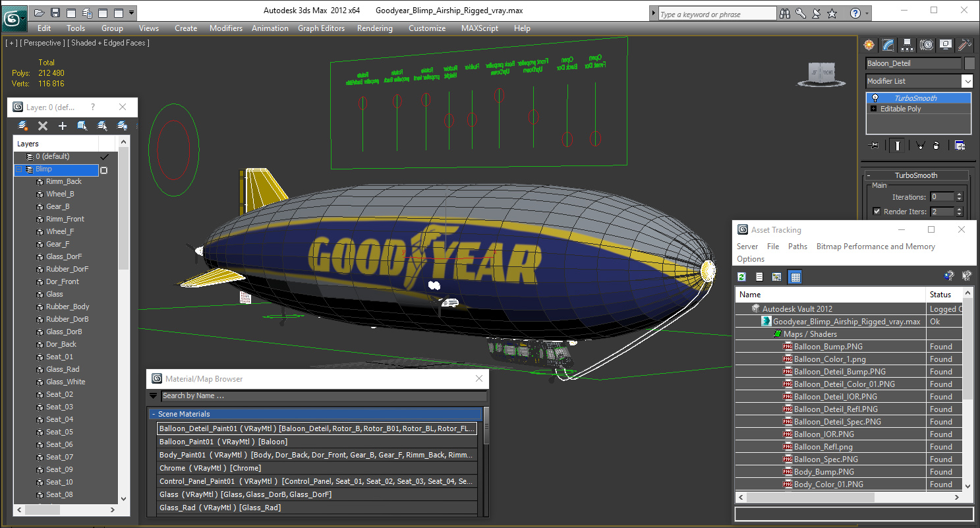
Task: Click the Create New Layer icon in Layer dialog
Action: (x=23, y=125)
